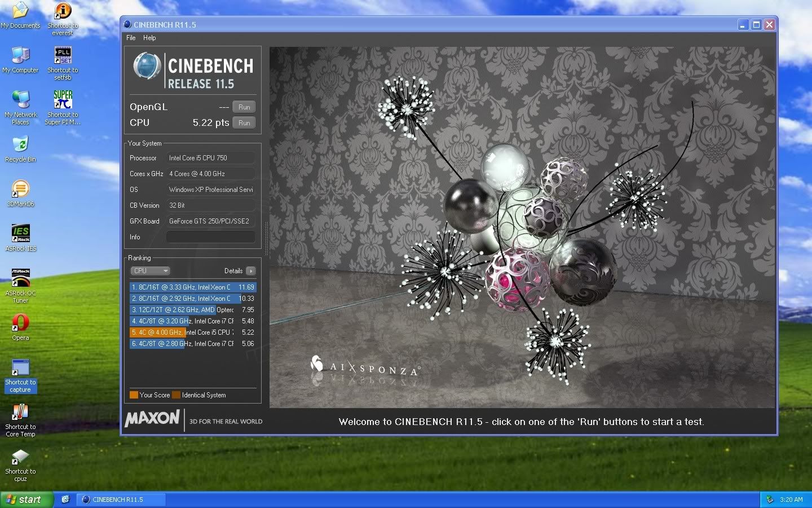This screenshot has width=812, height=508.
Task: Click GFX Board value GeForce GTS 250
Action: pos(210,221)
